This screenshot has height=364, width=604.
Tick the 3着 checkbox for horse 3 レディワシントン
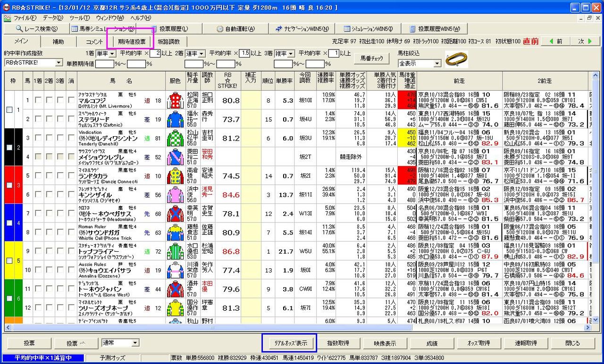[60, 138]
